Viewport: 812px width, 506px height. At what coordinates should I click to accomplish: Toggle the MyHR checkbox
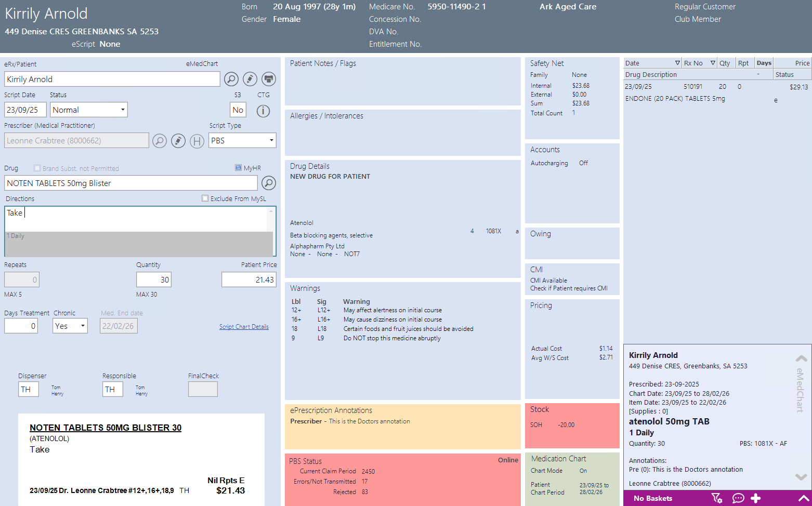[x=238, y=168]
